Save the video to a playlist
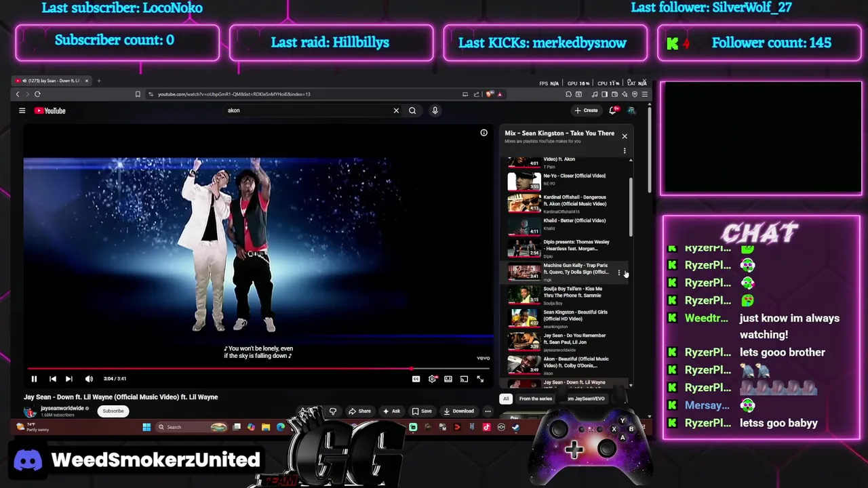The height and width of the screenshot is (488, 868). coord(421,411)
